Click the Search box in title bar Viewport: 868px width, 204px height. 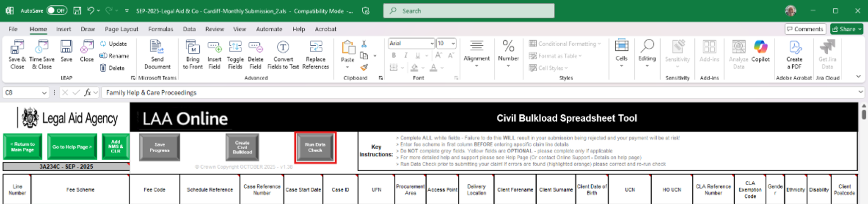tap(468, 10)
